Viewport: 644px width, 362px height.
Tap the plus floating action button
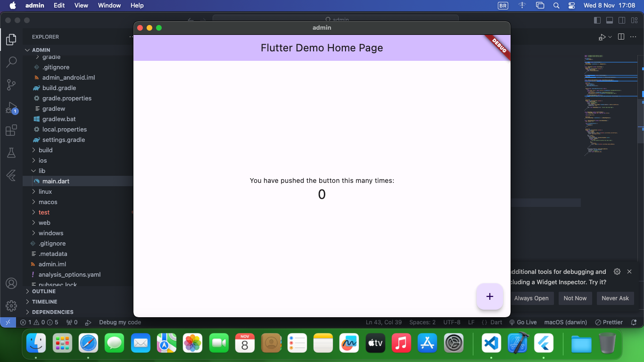click(x=490, y=296)
